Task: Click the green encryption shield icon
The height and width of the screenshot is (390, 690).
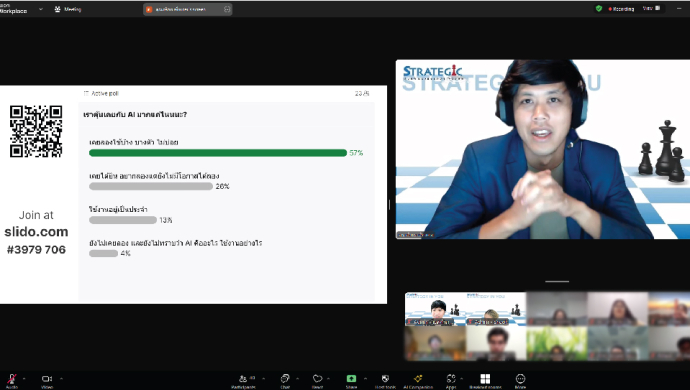Action: point(599,8)
